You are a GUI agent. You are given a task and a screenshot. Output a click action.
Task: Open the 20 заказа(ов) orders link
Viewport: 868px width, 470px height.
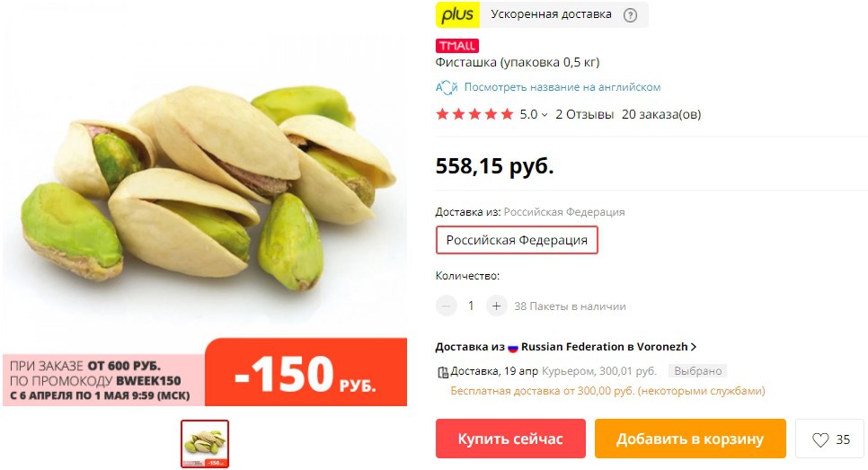click(661, 115)
